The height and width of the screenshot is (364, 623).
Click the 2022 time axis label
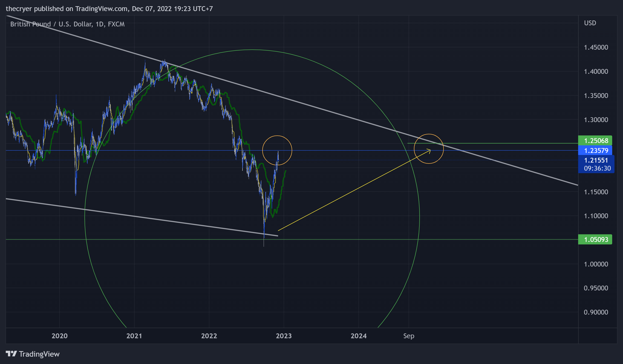pos(209,336)
